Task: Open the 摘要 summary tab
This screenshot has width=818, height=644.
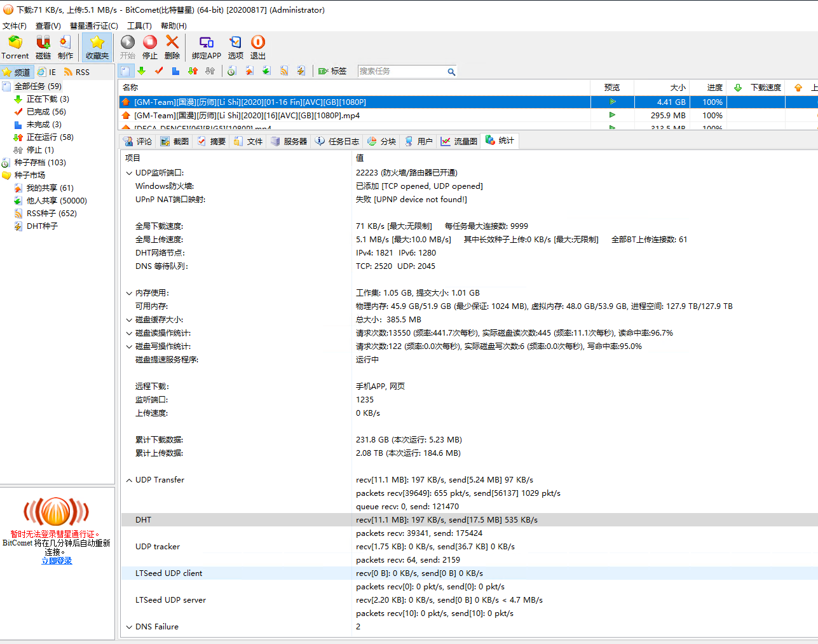Action: point(212,141)
